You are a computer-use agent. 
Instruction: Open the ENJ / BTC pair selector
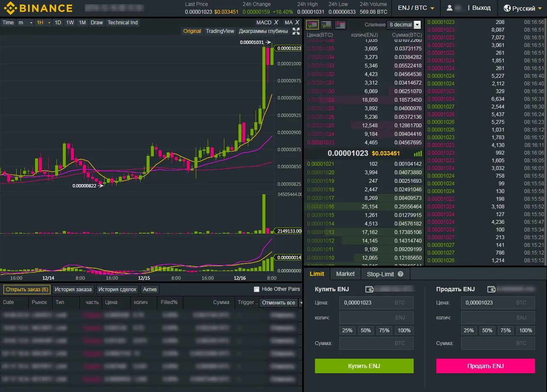(x=416, y=8)
